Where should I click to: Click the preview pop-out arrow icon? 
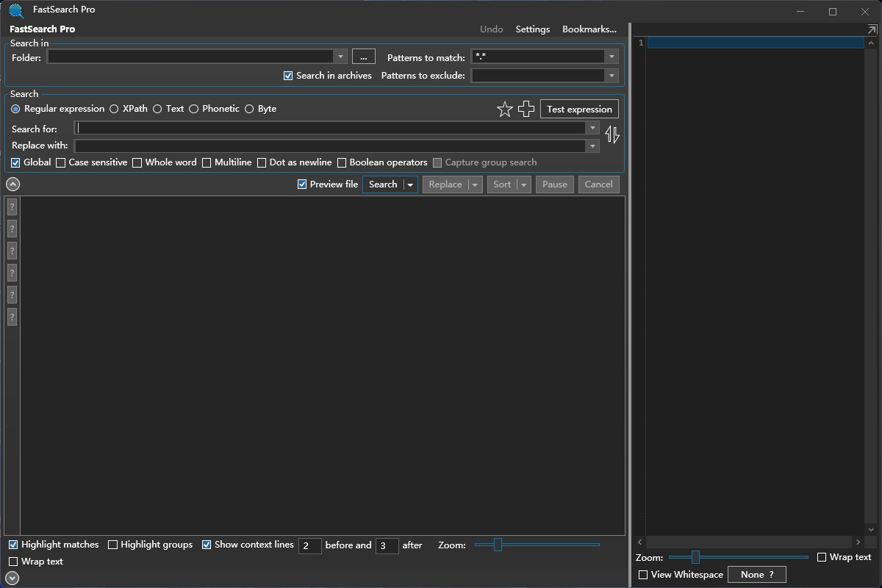pyautogui.click(x=872, y=29)
